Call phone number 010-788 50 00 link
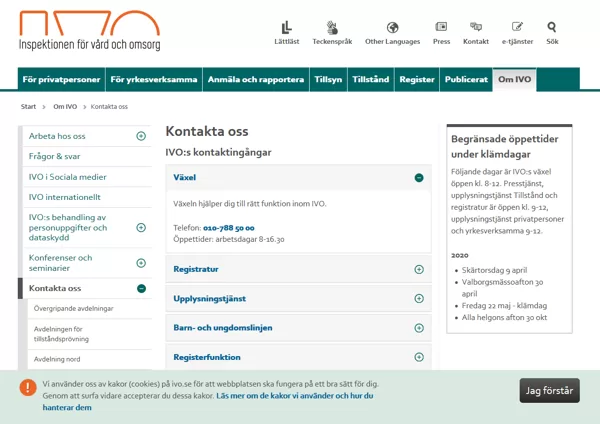Viewport: 600px width, 424px height. [x=228, y=228]
